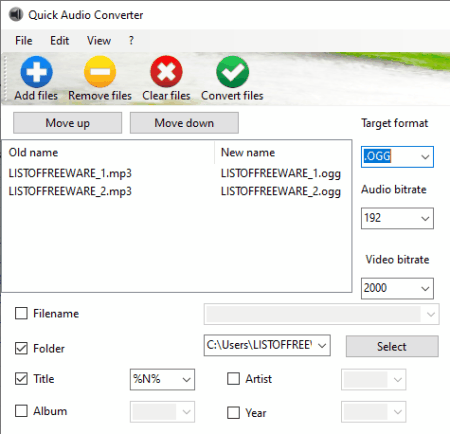Uncheck the Folder checkbox

pos(21,348)
